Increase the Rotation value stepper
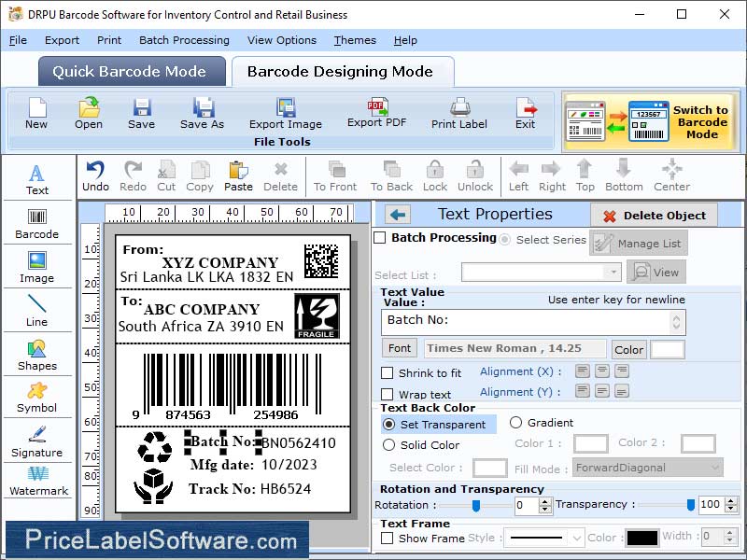 [x=545, y=501]
